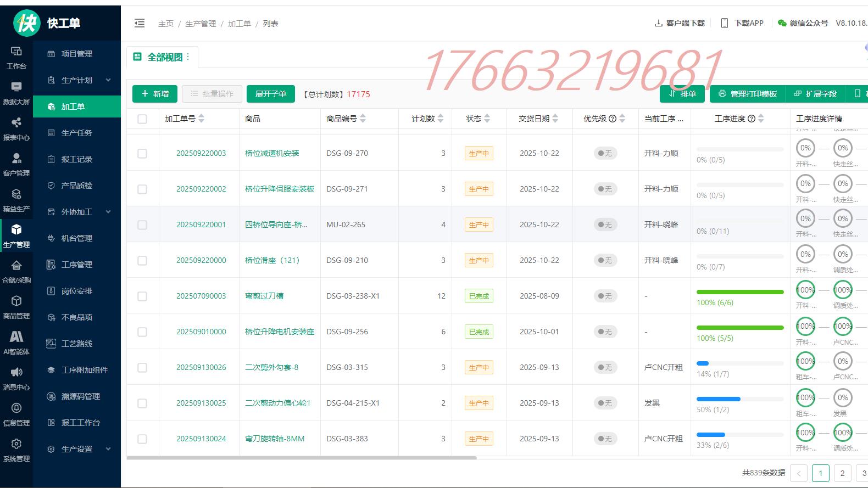Open work order link 202509130025
868x488 pixels.
pos(201,403)
